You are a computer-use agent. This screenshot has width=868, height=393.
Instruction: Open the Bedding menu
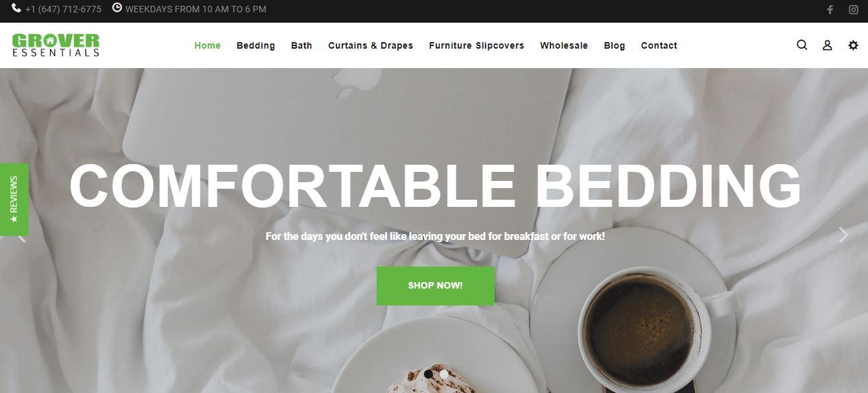(x=255, y=45)
